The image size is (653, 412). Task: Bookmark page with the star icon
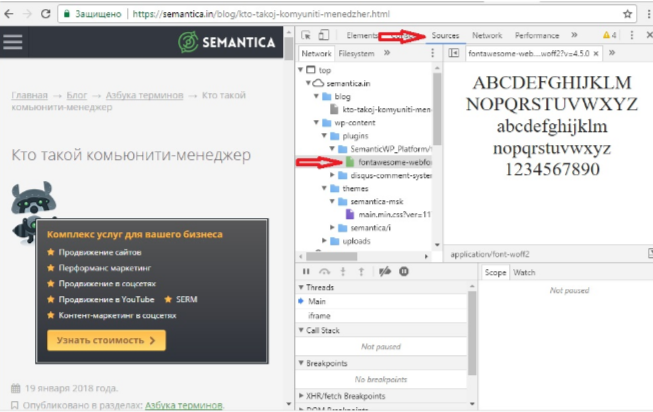[627, 14]
